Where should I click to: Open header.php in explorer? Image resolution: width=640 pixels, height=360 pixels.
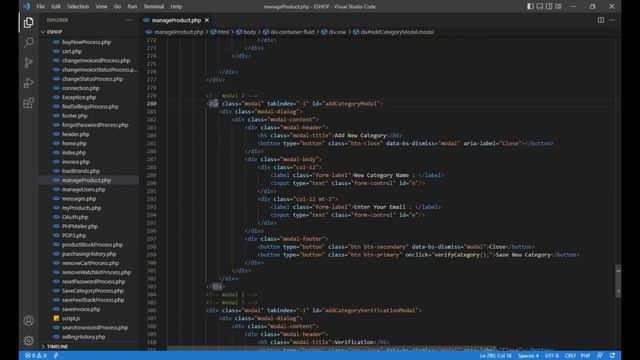coord(76,134)
